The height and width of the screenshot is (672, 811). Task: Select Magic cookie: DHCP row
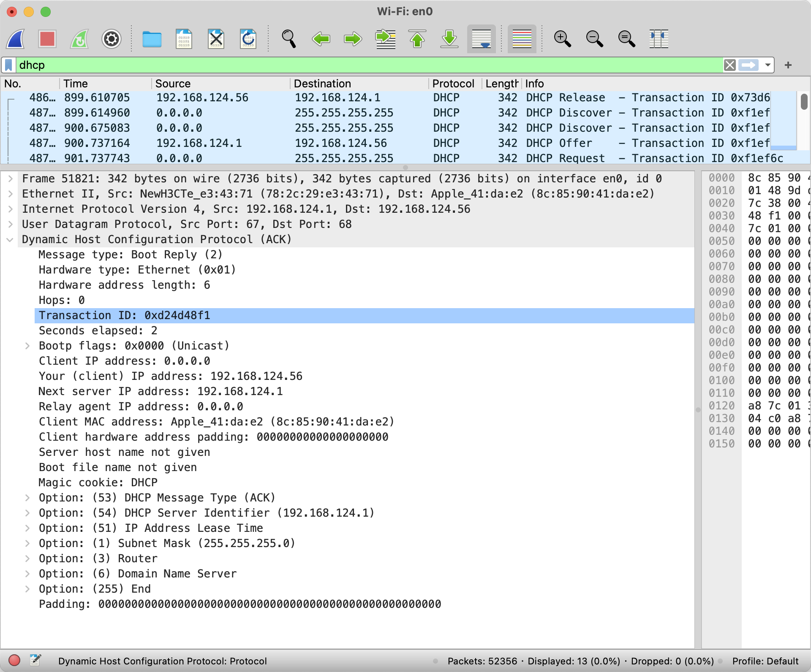coord(364,482)
